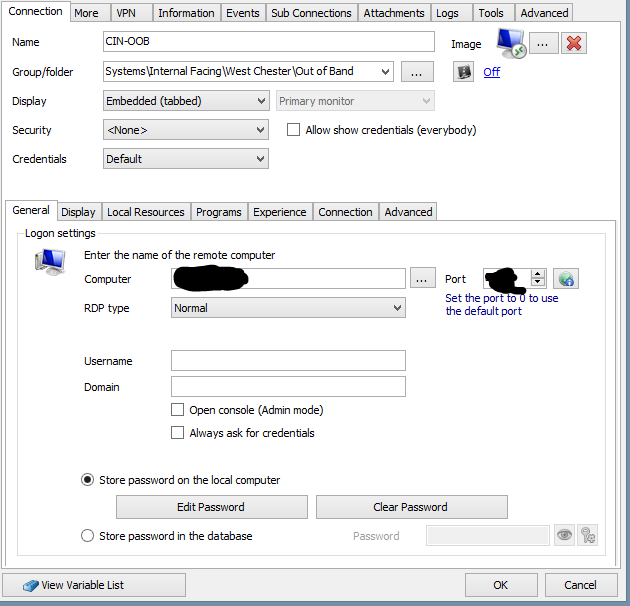
Task: Click the Username input field
Action: (x=288, y=360)
